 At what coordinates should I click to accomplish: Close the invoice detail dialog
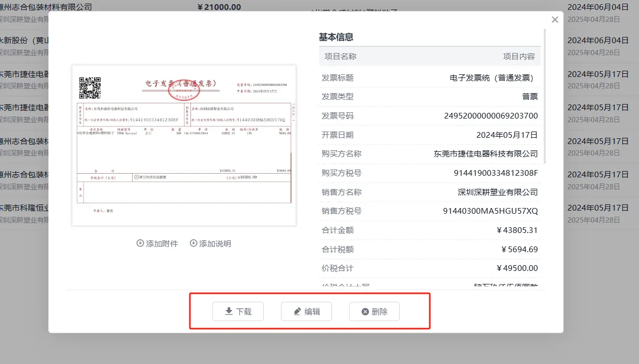[555, 20]
